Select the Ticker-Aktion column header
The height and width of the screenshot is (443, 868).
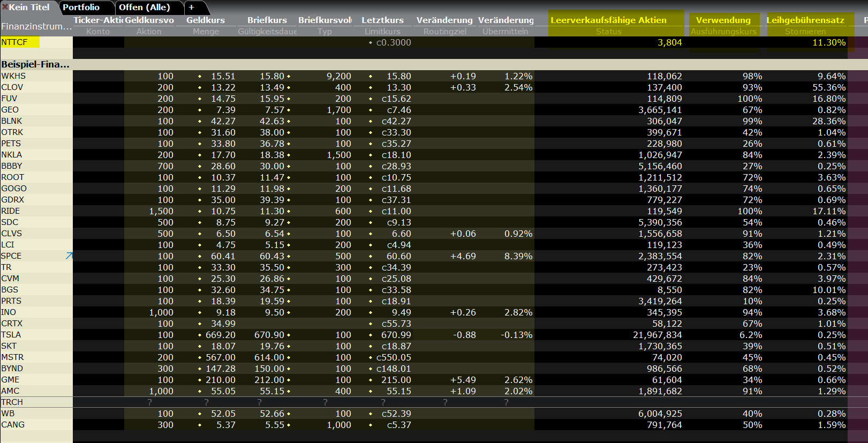[x=98, y=20]
